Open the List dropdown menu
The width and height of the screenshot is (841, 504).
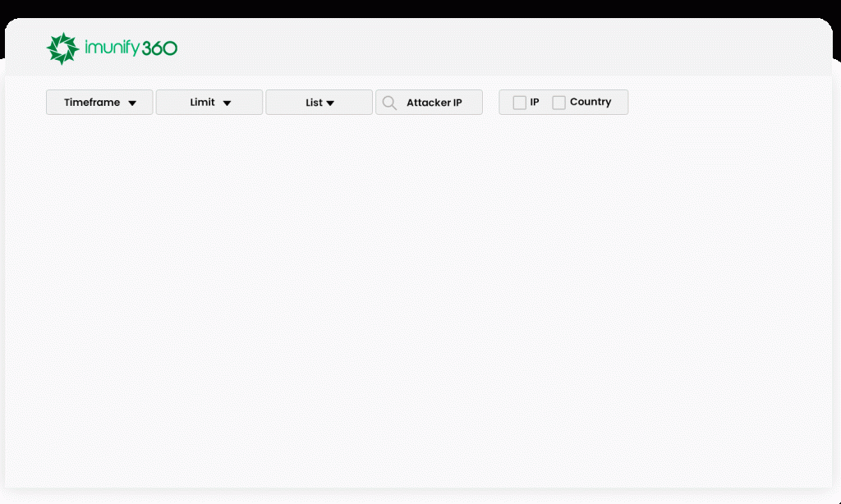pyautogui.click(x=319, y=103)
